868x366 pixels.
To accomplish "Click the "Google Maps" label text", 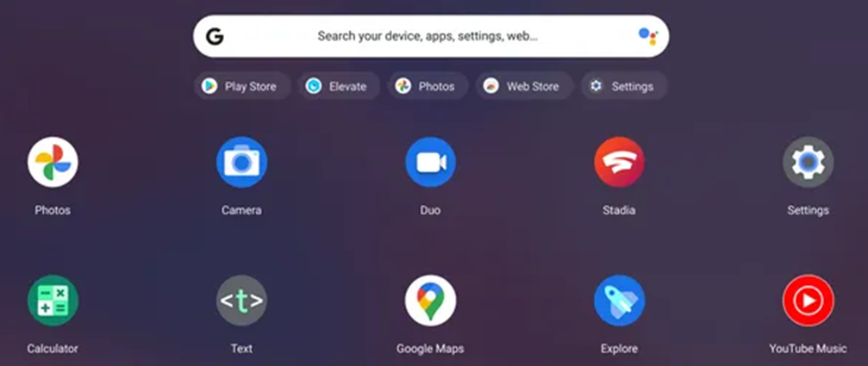I will tap(430, 349).
